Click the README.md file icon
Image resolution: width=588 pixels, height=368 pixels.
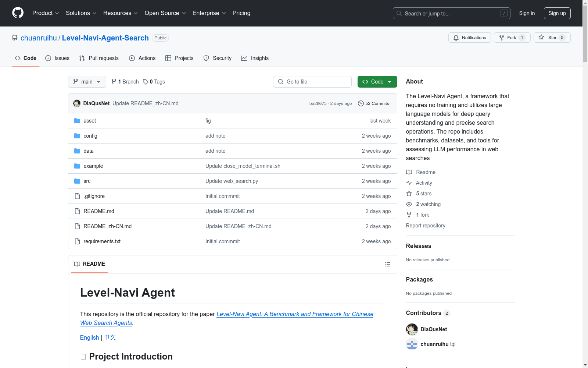click(77, 211)
